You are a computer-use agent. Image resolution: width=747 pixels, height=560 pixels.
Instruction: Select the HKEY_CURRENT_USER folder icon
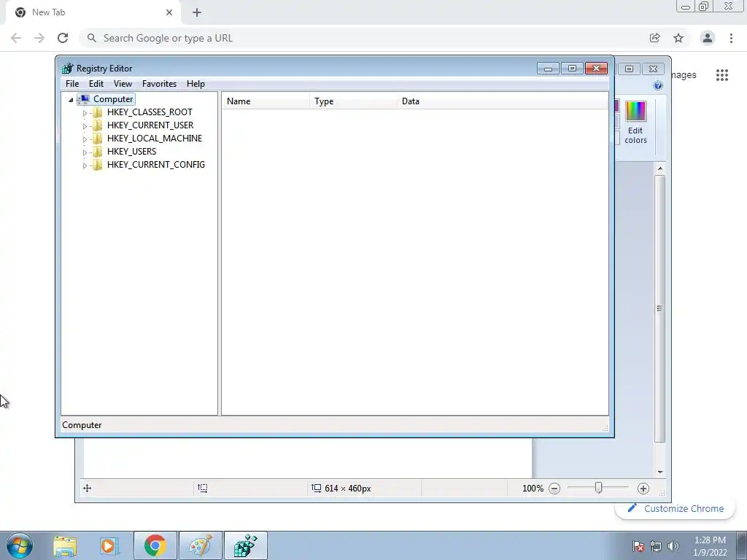(x=97, y=125)
